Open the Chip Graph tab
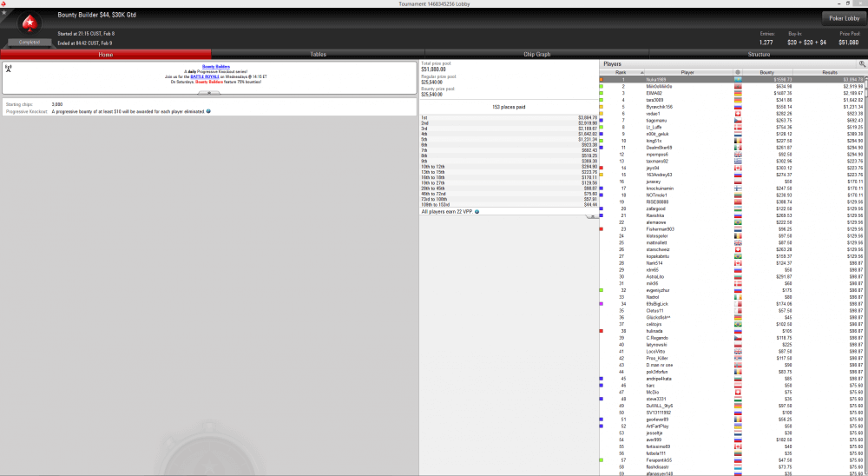868x476 pixels. 536,54
